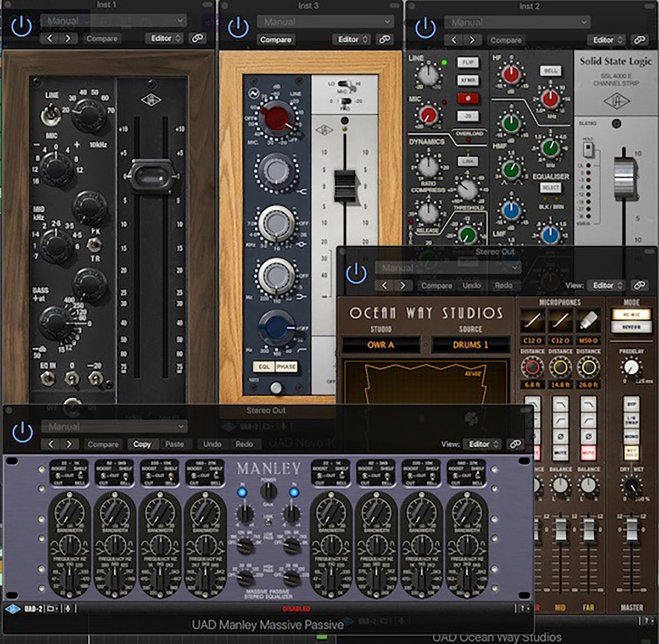The width and height of the screenshot is (659, 644).
Task: Open Manual preset dropdown in Inst 3 window
Action: [326, 22]
